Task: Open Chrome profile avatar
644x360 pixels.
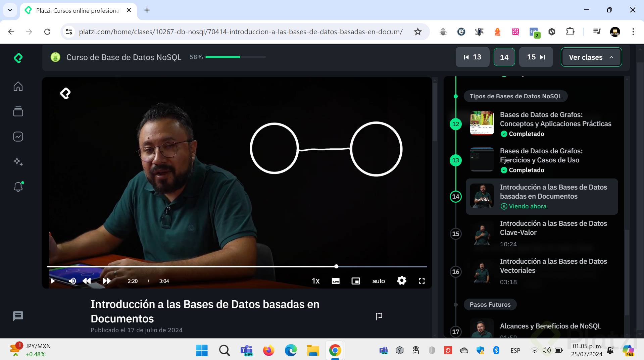Action: coord(615,32)
